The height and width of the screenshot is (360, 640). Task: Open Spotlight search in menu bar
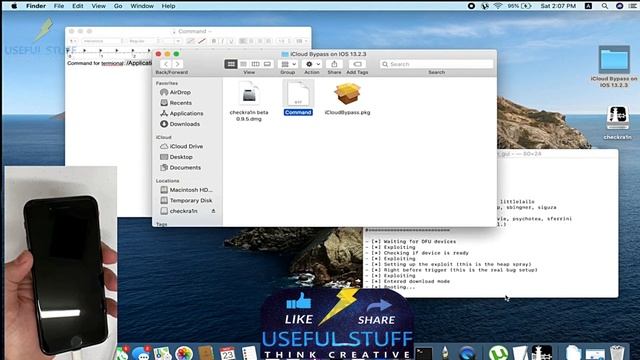604,6
